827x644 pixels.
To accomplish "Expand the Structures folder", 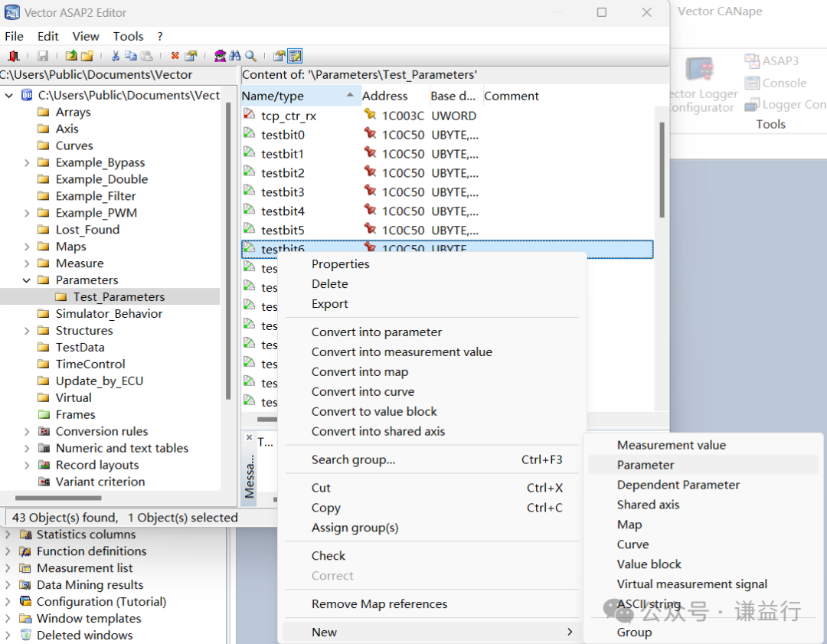I will (x=26, y=331).
